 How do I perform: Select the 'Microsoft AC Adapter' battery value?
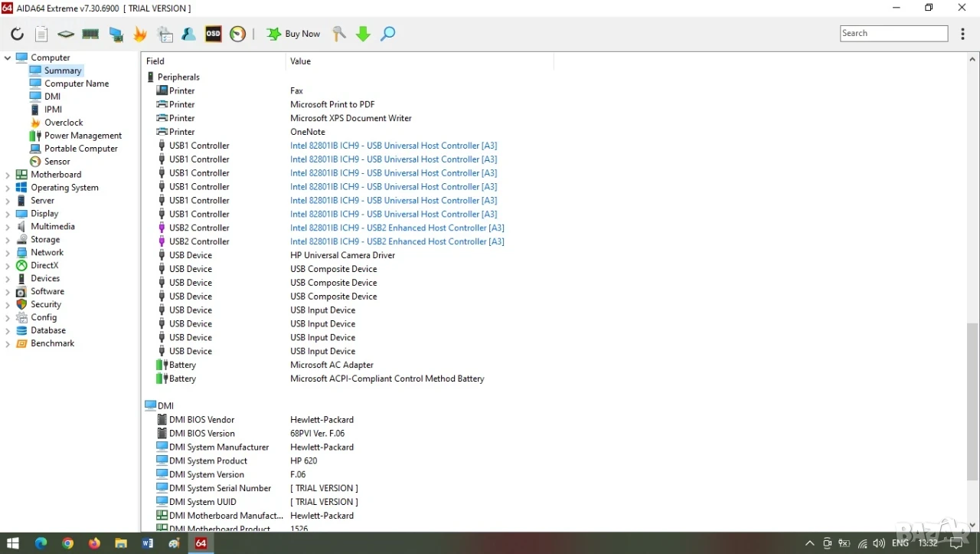(332, 366)
